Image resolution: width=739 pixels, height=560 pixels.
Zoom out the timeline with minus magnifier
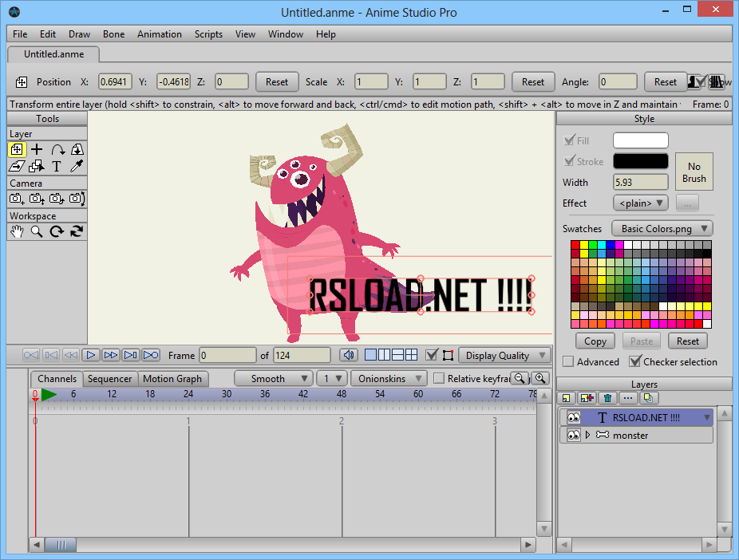(520, 378)
